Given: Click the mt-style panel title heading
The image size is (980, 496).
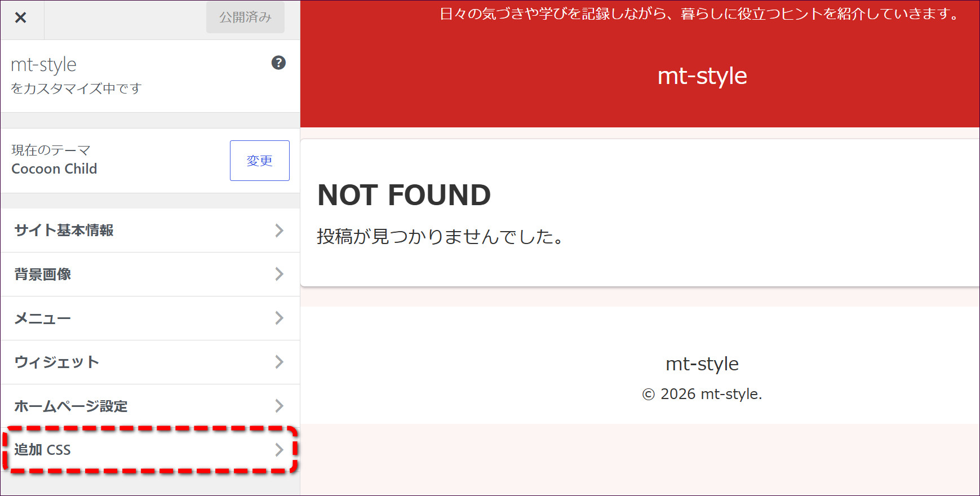Looking at the screenshot, I should (44, 65).
